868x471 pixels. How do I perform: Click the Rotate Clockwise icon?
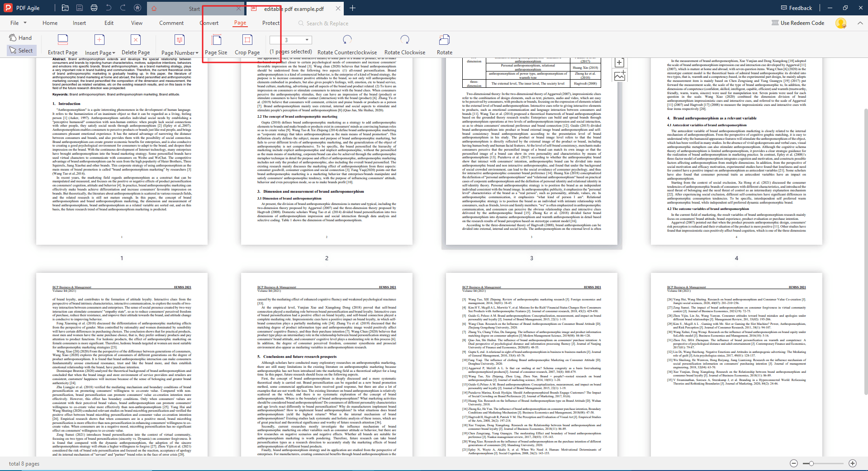pyautogui.click(x=405, y=40)
